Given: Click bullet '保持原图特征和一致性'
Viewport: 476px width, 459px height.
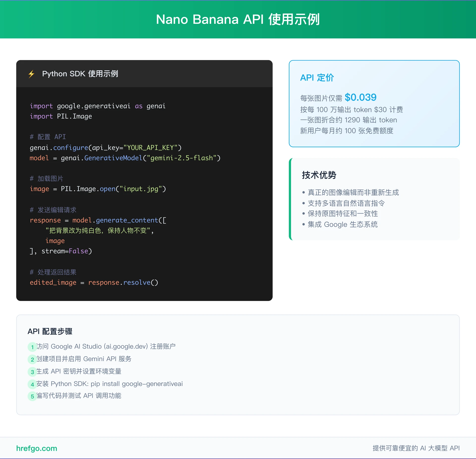Looking at the screenshot, I should tap(343, 214).
